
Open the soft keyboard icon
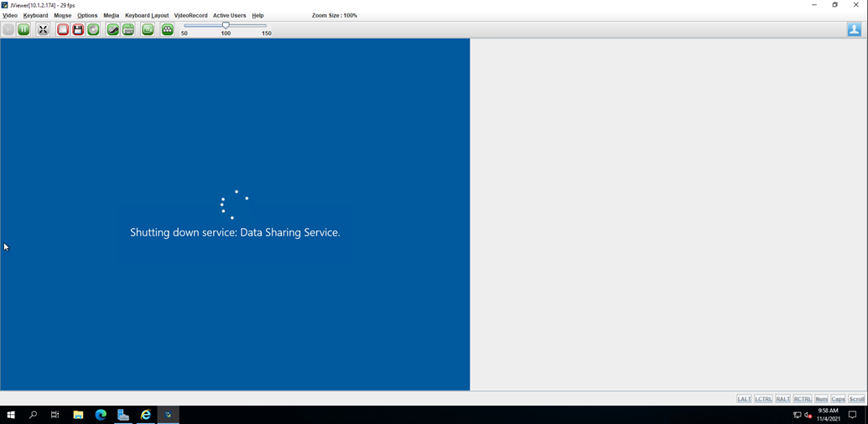point(128,29)
